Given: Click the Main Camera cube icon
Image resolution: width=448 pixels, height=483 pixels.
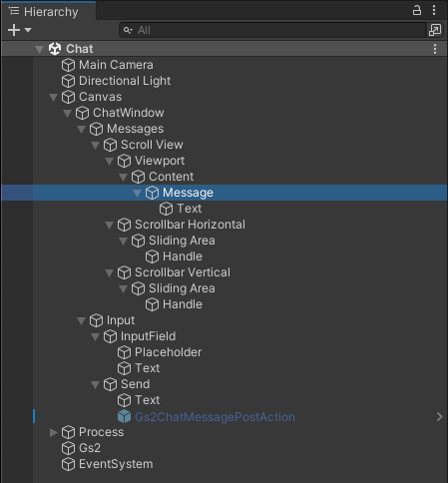Looking at the screenshot, I should click(x=68, y=65).
